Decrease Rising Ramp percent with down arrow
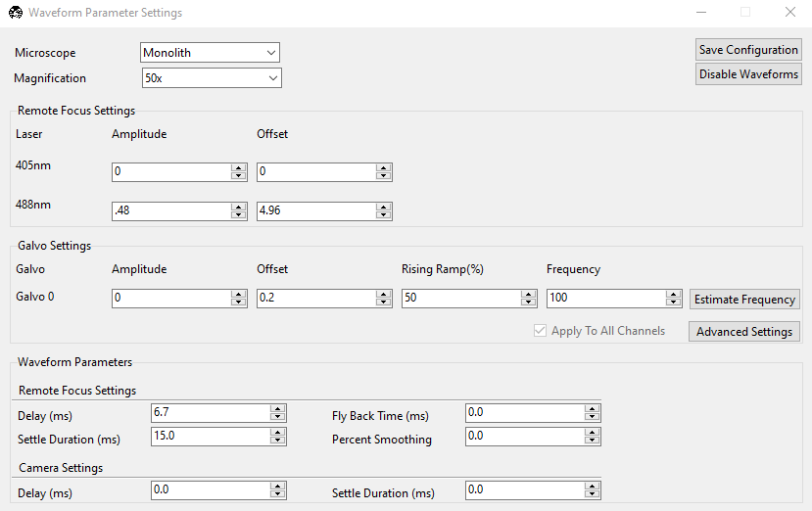 coord(529,302)
